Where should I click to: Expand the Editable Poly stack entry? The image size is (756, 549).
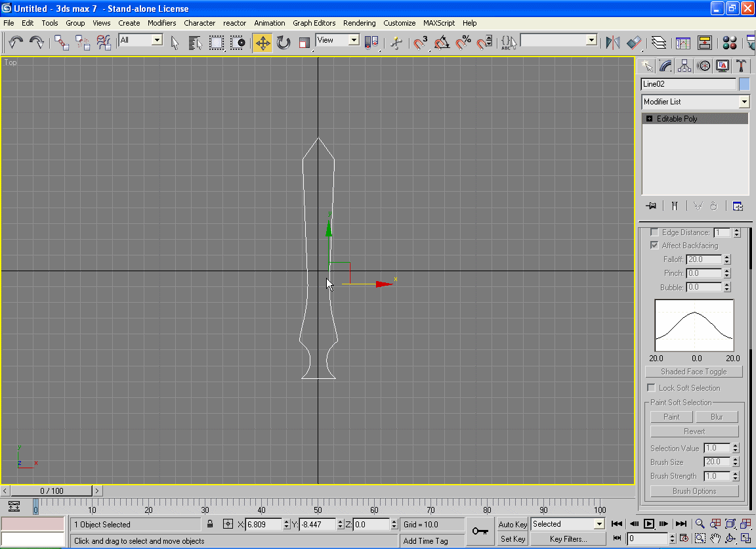[x=650, y=119]
